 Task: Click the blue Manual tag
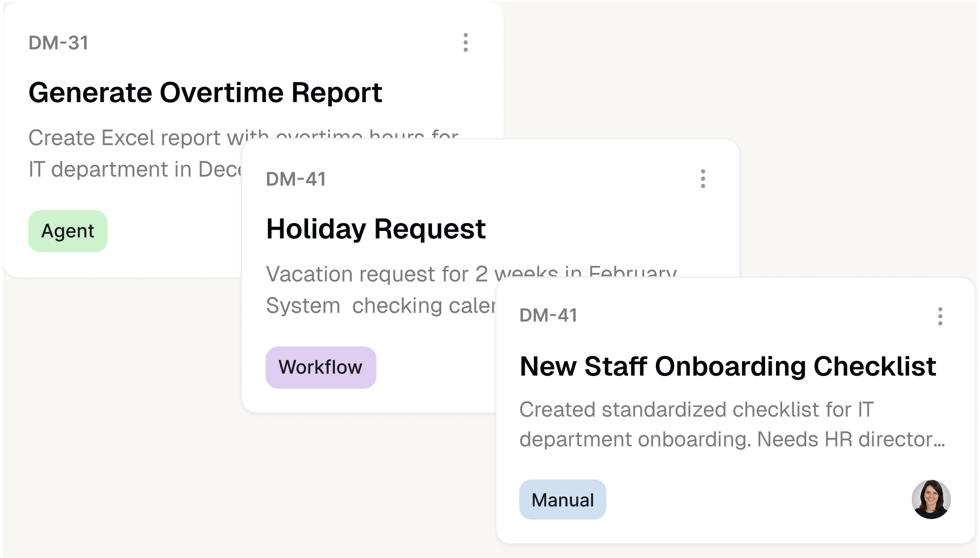pyautogui.click(x=562, y=499)
